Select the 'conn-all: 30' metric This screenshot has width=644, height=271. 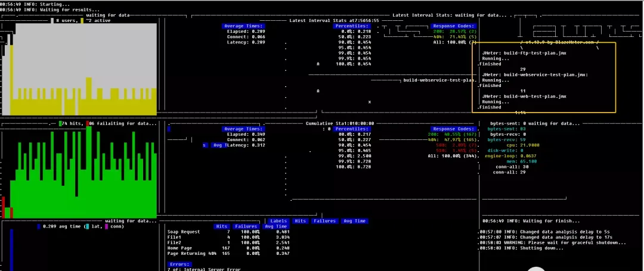[512, 167]
